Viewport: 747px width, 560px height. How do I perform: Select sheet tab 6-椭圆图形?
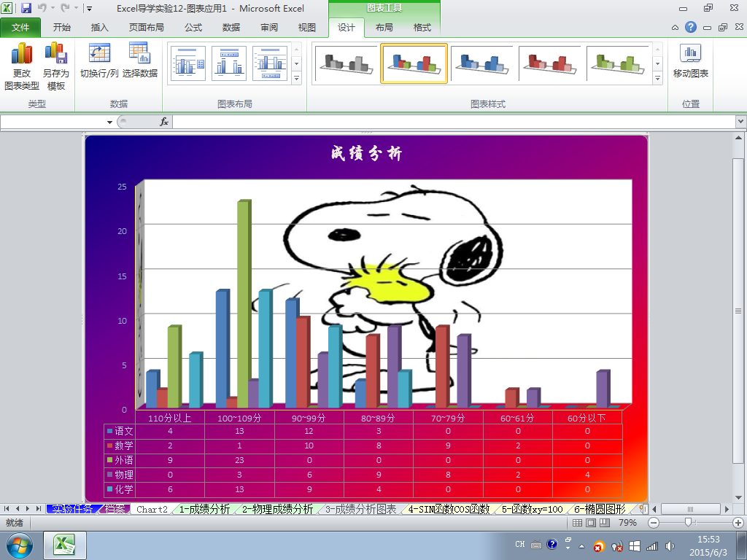point(600,509)
